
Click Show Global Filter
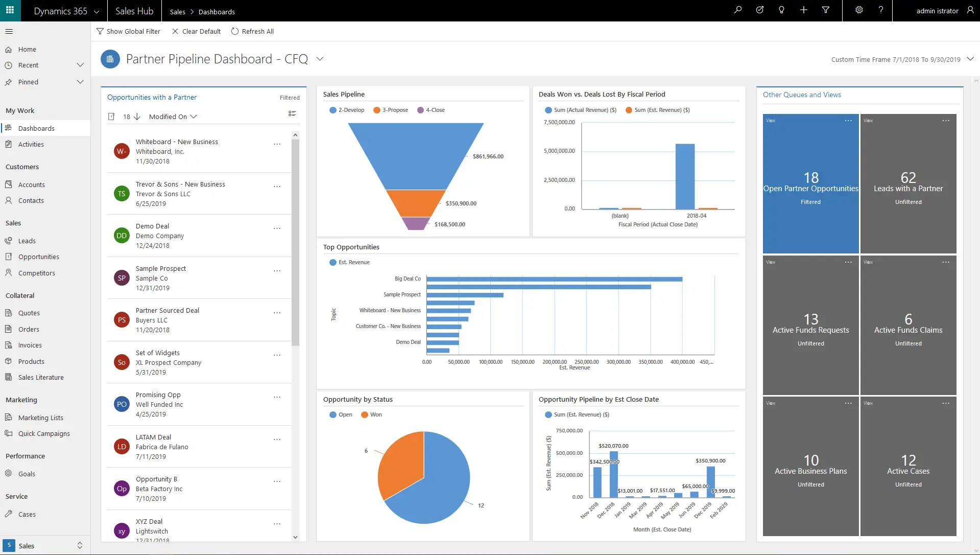(x=129, y=31)
